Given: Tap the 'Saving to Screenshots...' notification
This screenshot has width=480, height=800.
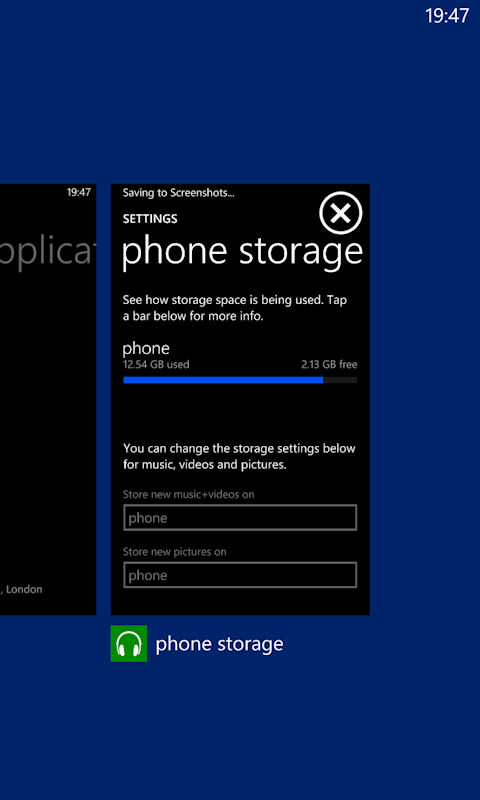Looking at the screenshot, I should [x=179, y=193].
